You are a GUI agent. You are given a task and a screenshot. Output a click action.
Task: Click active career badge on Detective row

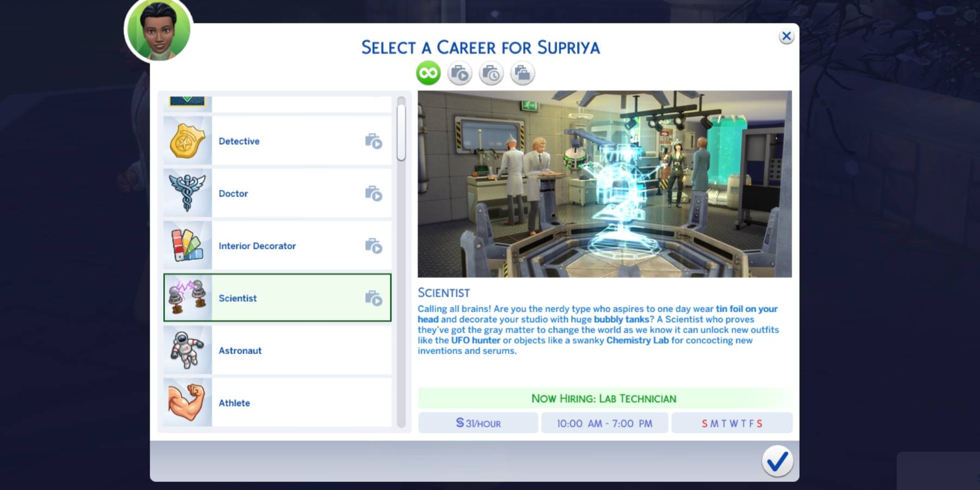pyautogui.click(x=373, y=141)
